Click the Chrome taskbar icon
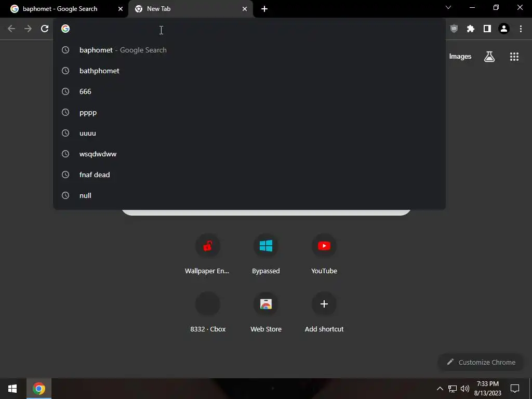This screenshot has height=399, width=532. [x=39, y=389]
